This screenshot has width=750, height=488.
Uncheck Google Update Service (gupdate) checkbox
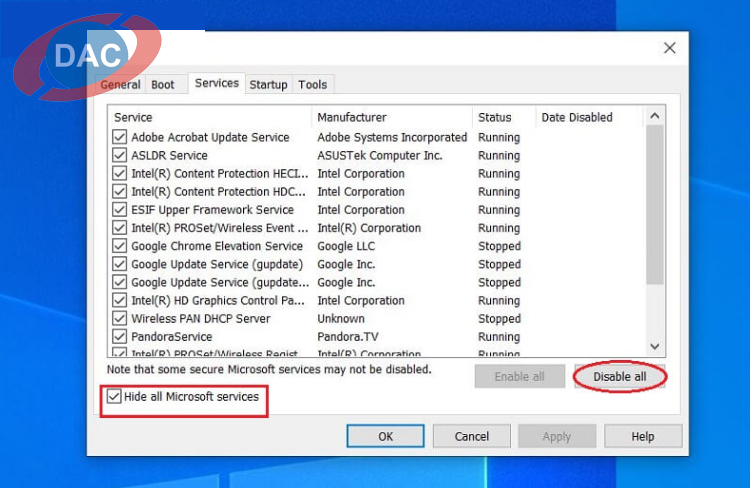[x=120, y=264]
